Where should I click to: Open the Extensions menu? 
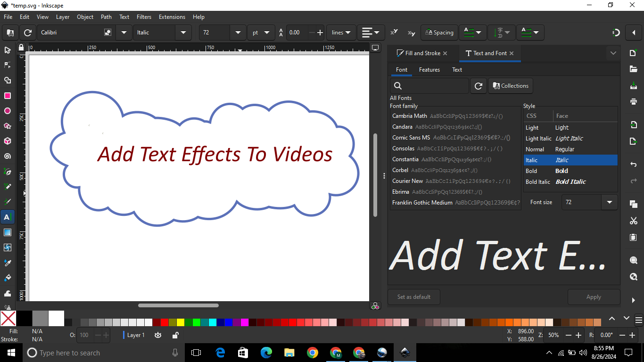click(x=172, y=16)
